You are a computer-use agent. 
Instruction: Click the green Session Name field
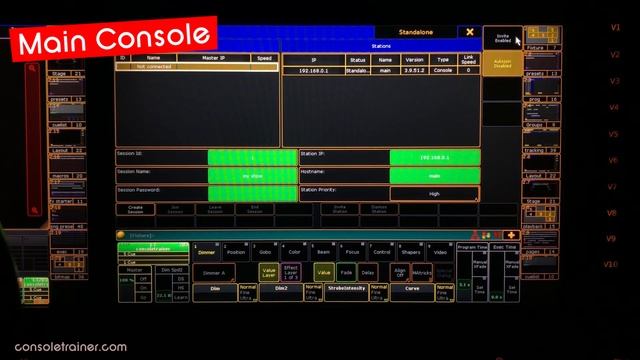point(253,176)
